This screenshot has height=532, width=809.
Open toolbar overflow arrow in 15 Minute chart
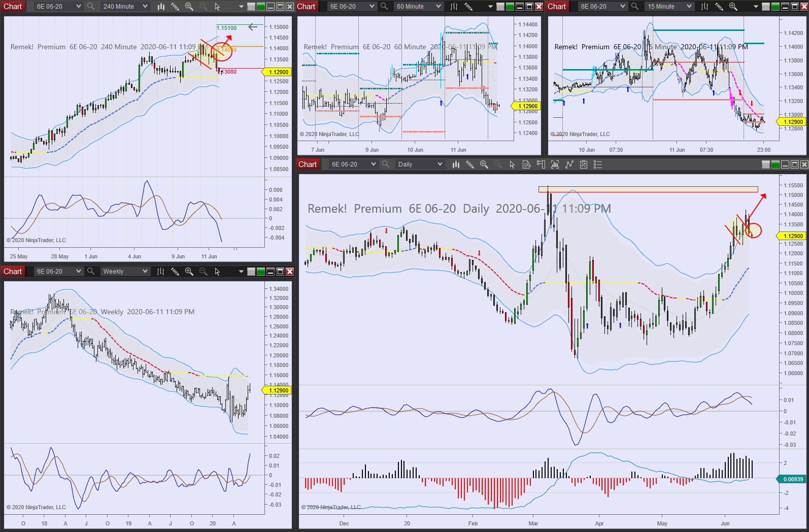click(756, 7)
